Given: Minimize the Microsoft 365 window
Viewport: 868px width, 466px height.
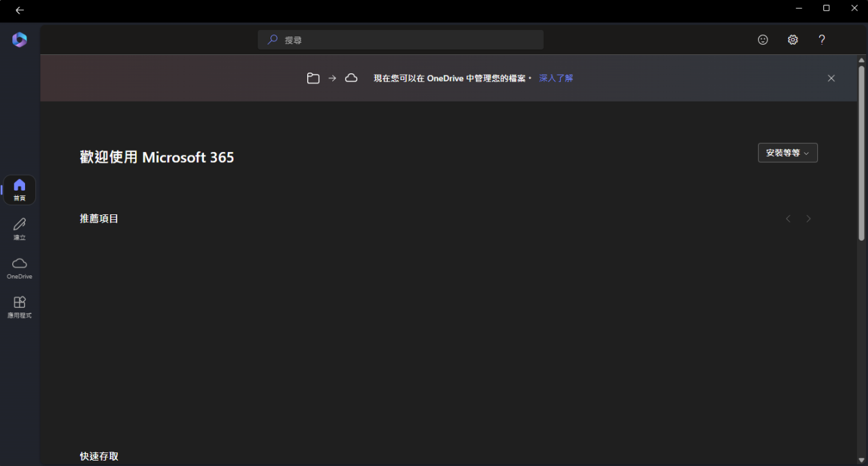Looking at the screenshot, I should pyautogui.click(x=798, y=8).
